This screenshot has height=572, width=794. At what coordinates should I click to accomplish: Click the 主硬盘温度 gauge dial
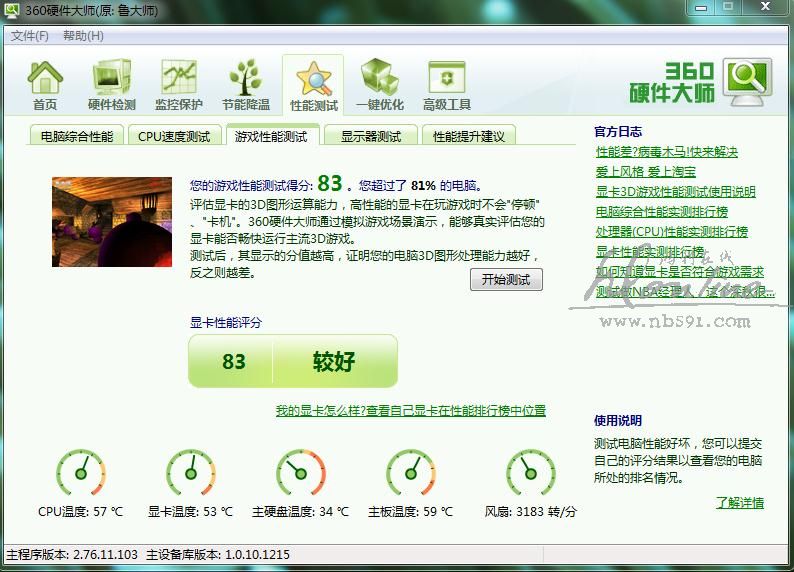click(x=301, y=473)
